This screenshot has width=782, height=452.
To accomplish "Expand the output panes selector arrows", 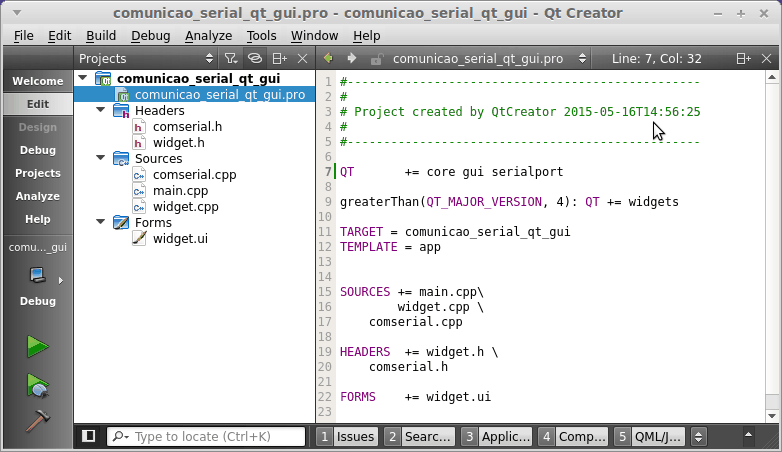I will pyautogui.click(x=698, y=437).
